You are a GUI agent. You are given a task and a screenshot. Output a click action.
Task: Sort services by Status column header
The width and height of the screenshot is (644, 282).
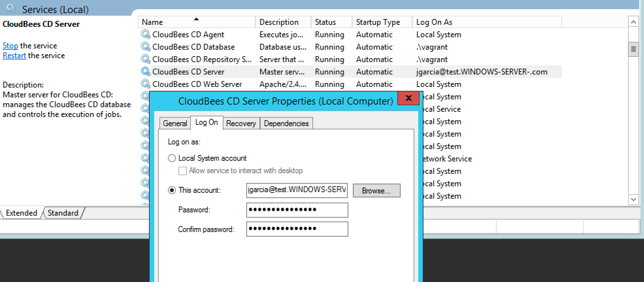pyautogui.click(x=332, y=22)
